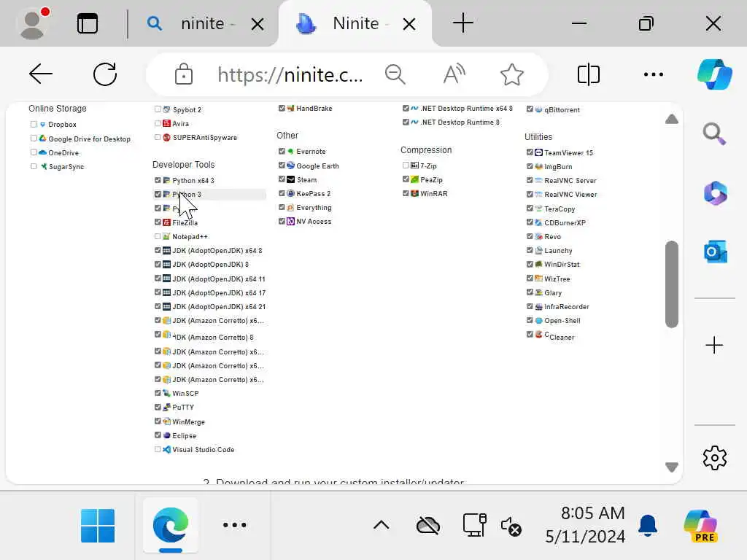This screenshot has width=747, height=560.
Task: Uncheck the CCleaner checkbox
Action: (x=530, y=334)
